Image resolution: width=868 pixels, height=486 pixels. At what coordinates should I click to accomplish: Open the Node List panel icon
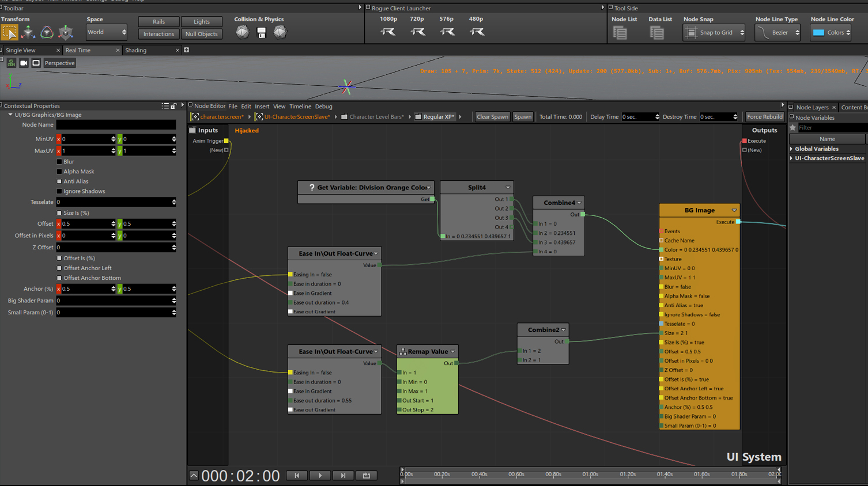(620, 33)
